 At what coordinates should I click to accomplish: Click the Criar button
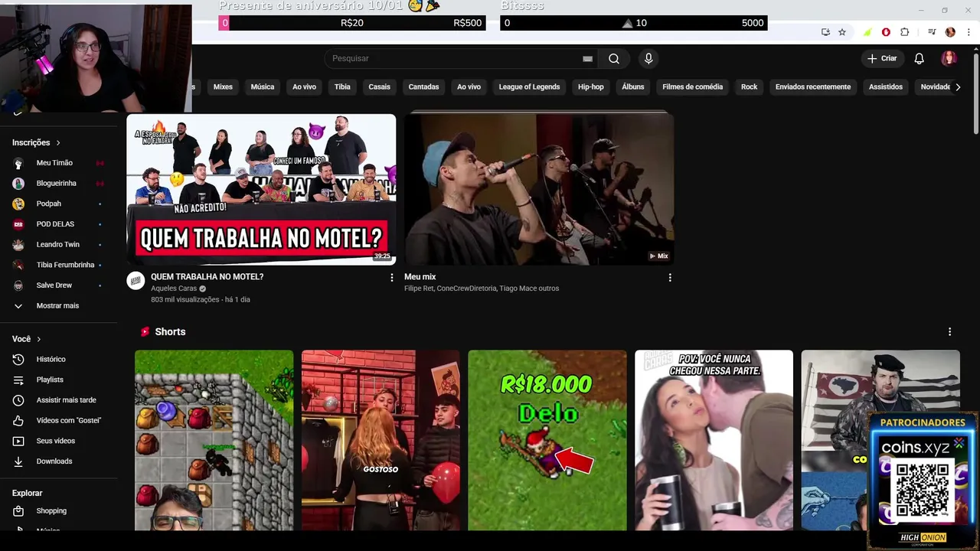[882, 58]
